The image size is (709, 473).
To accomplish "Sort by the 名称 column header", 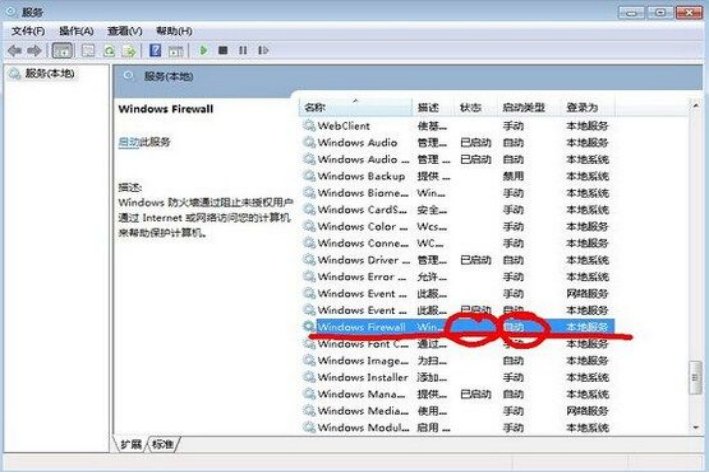I will click(355, 108).
